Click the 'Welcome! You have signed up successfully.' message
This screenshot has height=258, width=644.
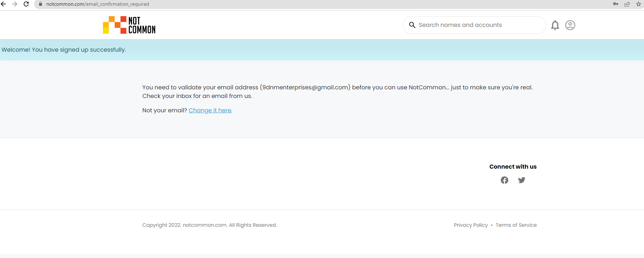coord(64,50)
